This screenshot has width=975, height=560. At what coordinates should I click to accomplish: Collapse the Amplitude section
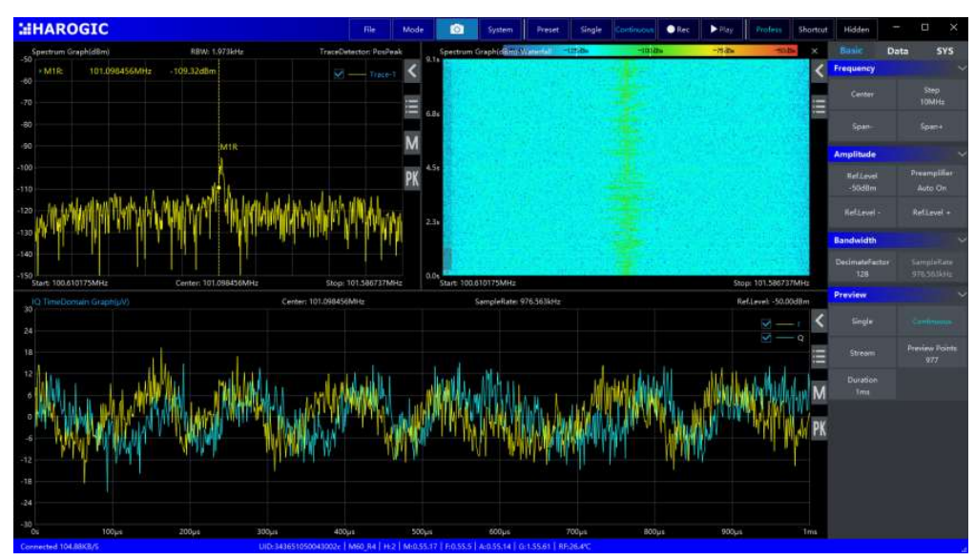click(x=962, y=155)
